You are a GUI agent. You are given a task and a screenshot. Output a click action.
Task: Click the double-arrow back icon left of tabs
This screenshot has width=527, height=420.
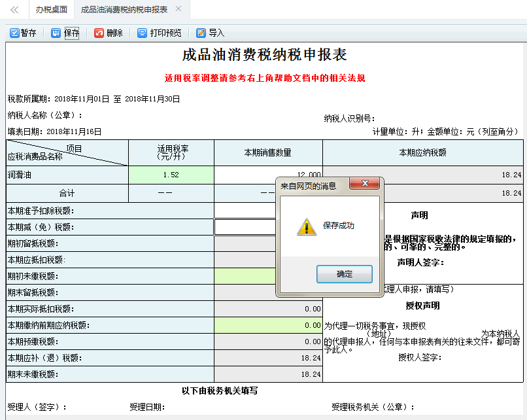(x=14, y=10)
